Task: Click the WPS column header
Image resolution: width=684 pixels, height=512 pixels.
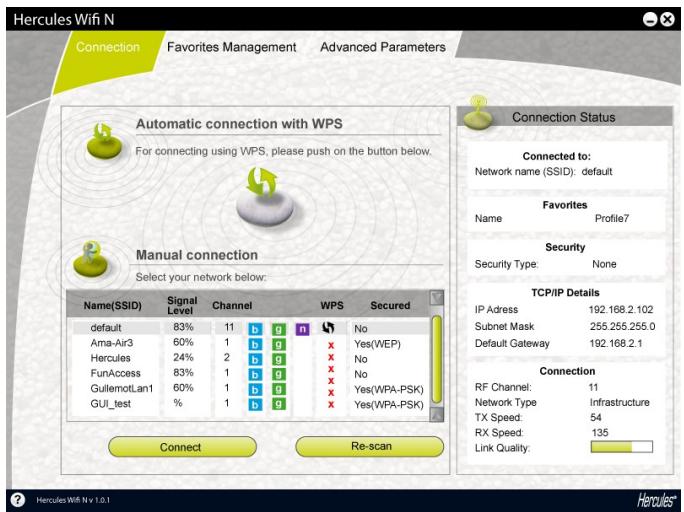Action: tap(332, 306)
